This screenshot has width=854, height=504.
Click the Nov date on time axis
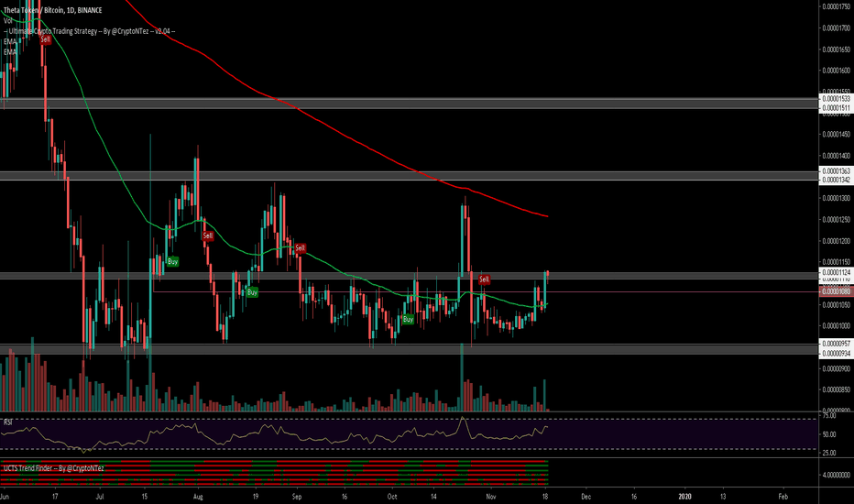point(491,497)
